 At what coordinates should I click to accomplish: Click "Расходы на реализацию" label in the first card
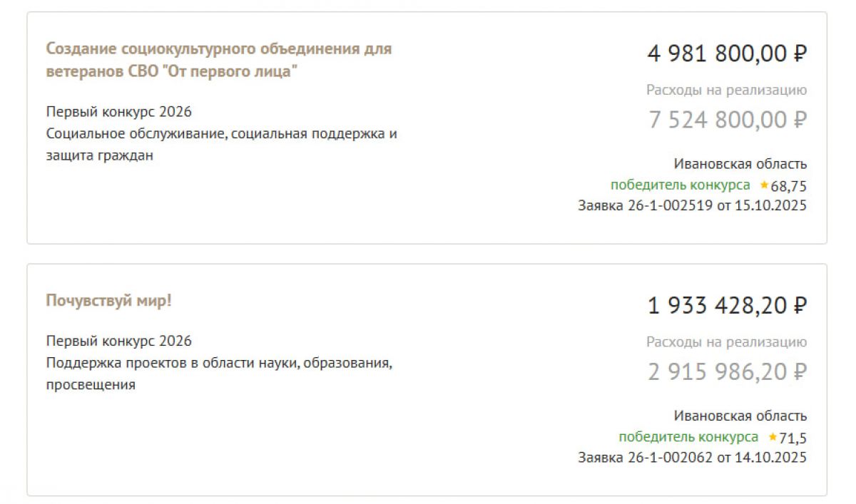tap(726, 91)
